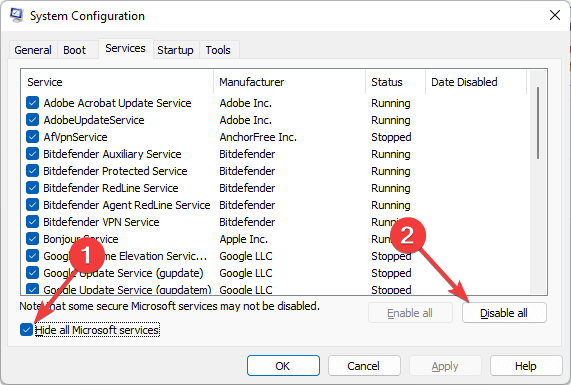The image size is (571, 385).
Task: Uncheck Hide all Microsoft services
Action: tap(27, 330)
